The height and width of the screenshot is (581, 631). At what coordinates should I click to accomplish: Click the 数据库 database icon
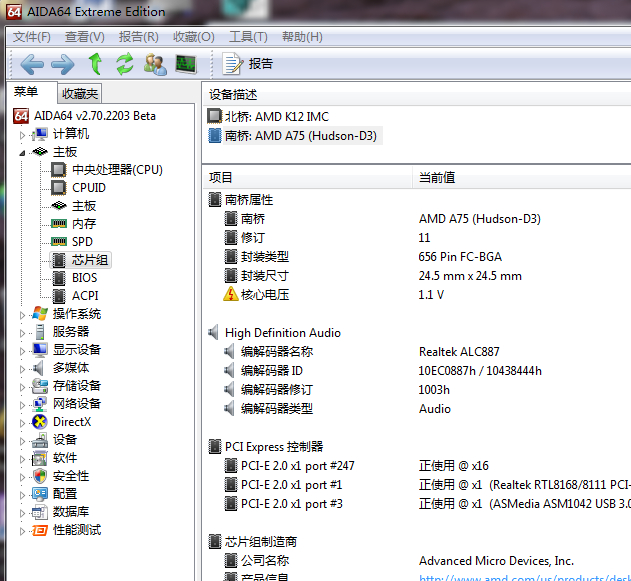coord(40,512)
